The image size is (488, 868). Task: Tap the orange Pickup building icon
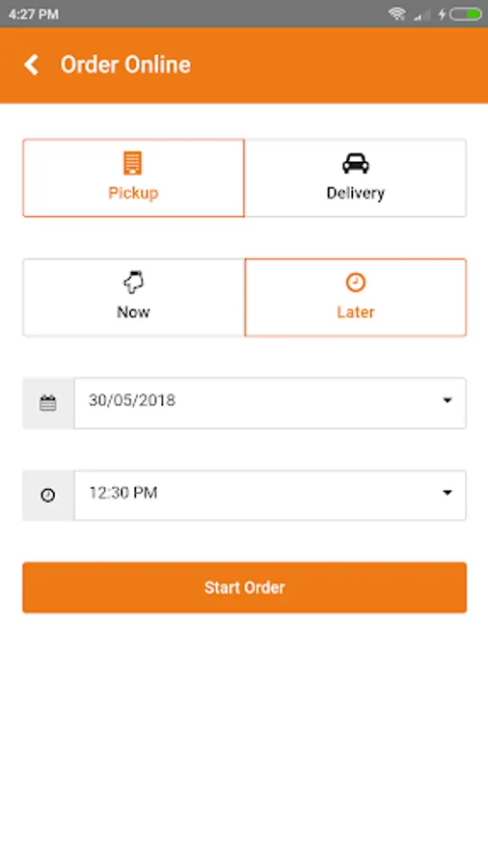tap(133, 163)
